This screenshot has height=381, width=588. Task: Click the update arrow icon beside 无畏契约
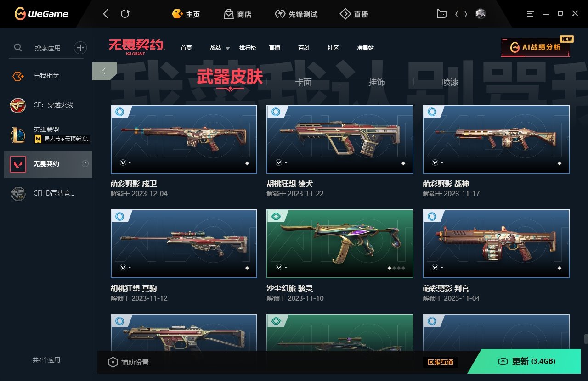pyautogui.click(x=85, y=164)
